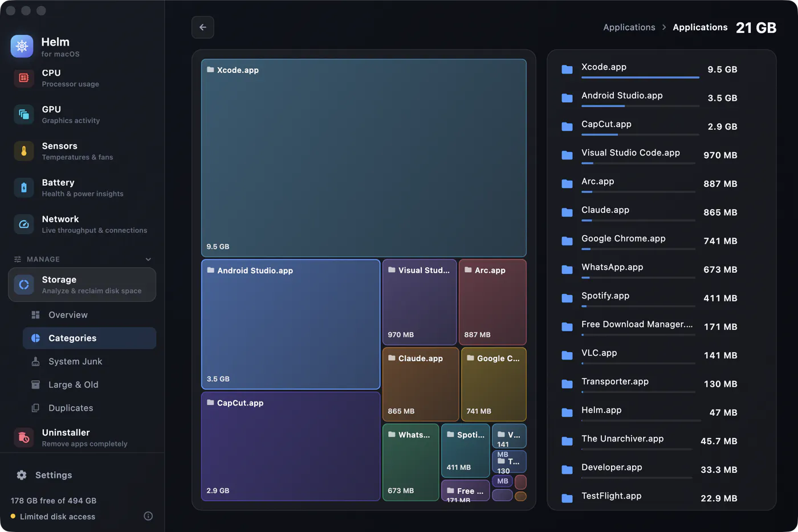This screenshot has width=798, height=532.
Task: Collapse the MANAGE section chevron
Action: (148, 259)
